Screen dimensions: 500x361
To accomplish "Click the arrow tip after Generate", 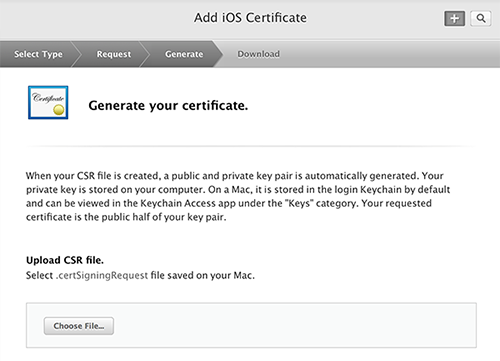I will coord(218,54).
